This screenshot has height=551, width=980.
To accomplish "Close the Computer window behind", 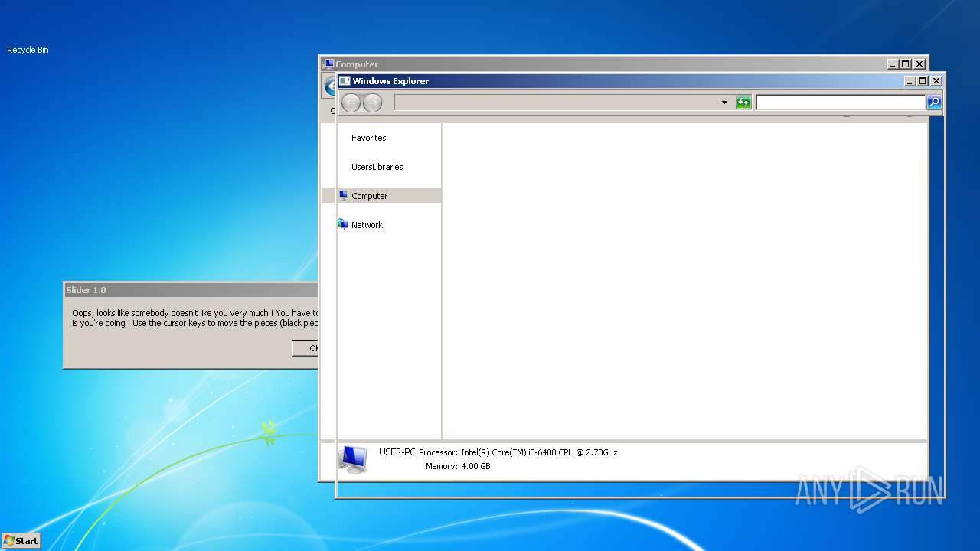I will [920, 64].
